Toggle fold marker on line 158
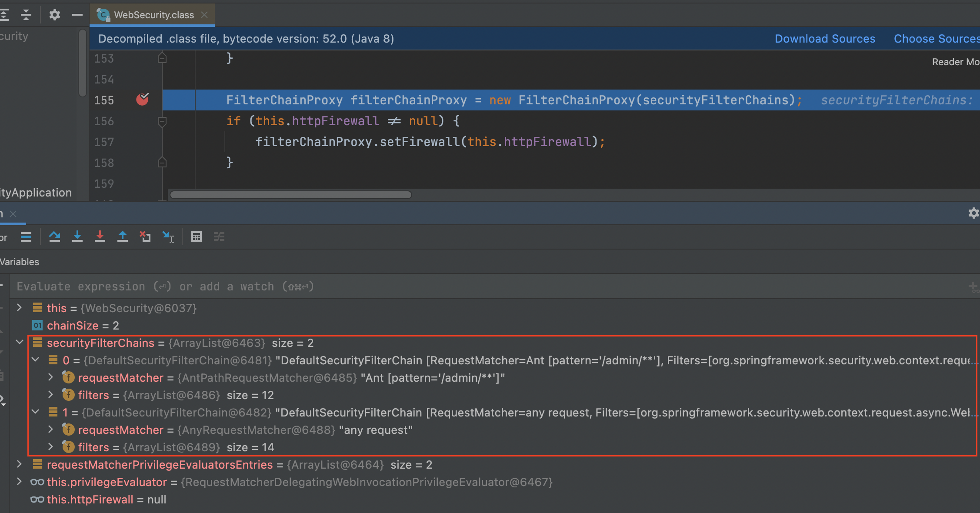 [x=162, y=163]
